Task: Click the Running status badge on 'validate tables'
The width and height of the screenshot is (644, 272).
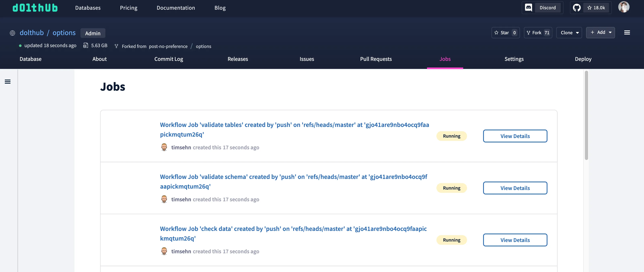Action: click(x=452, y=136)
